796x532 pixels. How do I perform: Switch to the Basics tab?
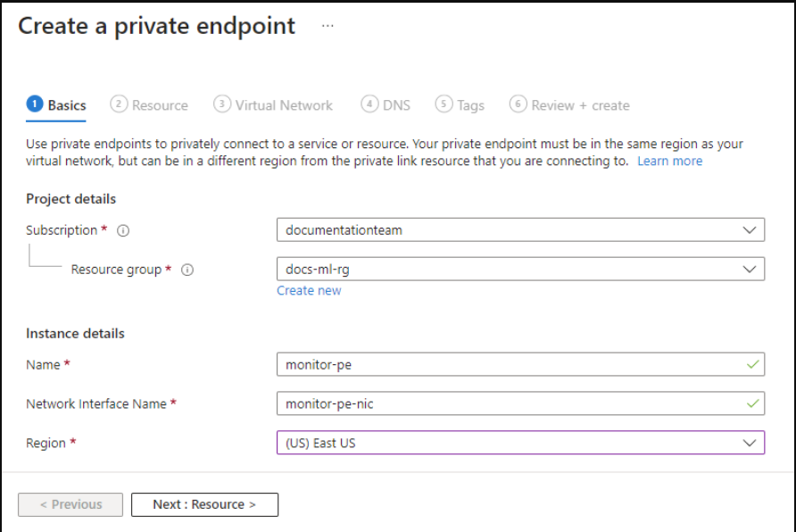pos(56,105)
